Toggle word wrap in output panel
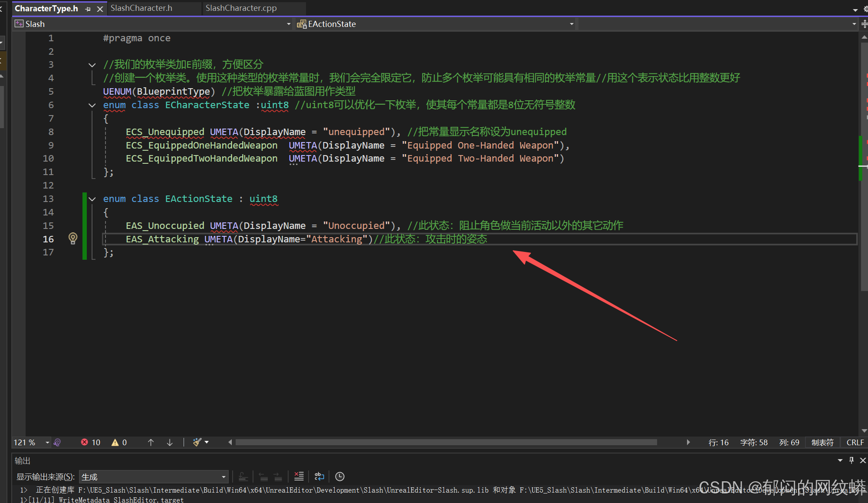 (319, 477)
